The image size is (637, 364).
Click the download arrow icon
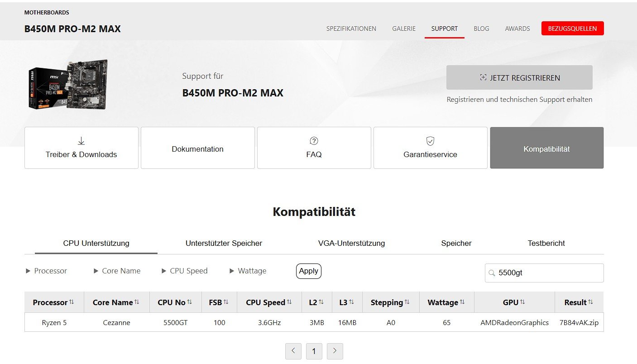81,141
